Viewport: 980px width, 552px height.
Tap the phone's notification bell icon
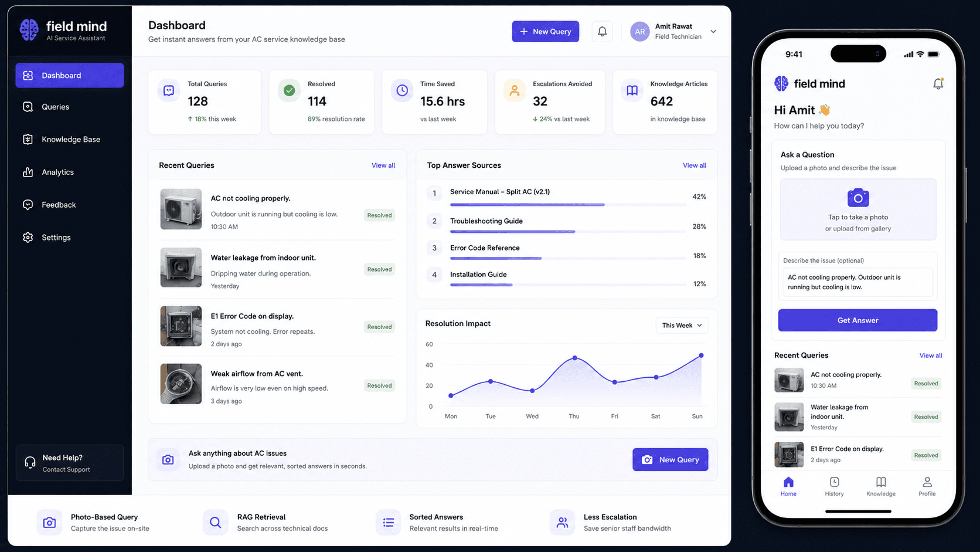tap(938, 84)
